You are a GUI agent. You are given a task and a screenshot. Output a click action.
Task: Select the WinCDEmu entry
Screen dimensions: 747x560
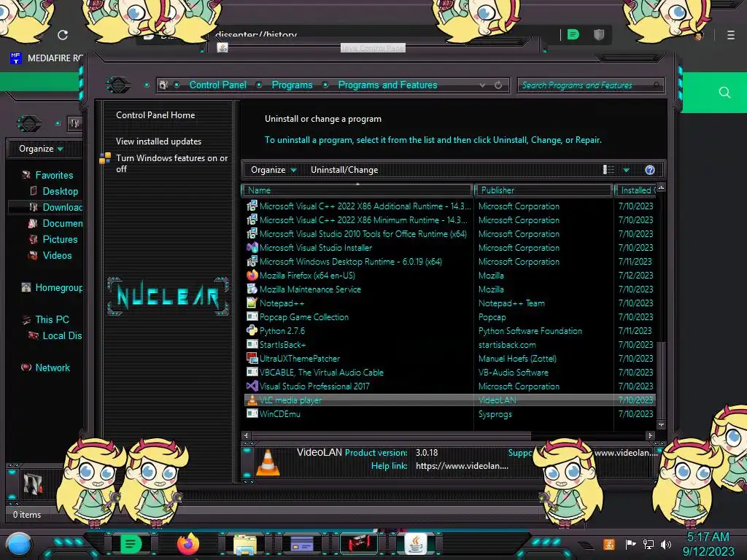pyautogui.click(x=279, y=414)
